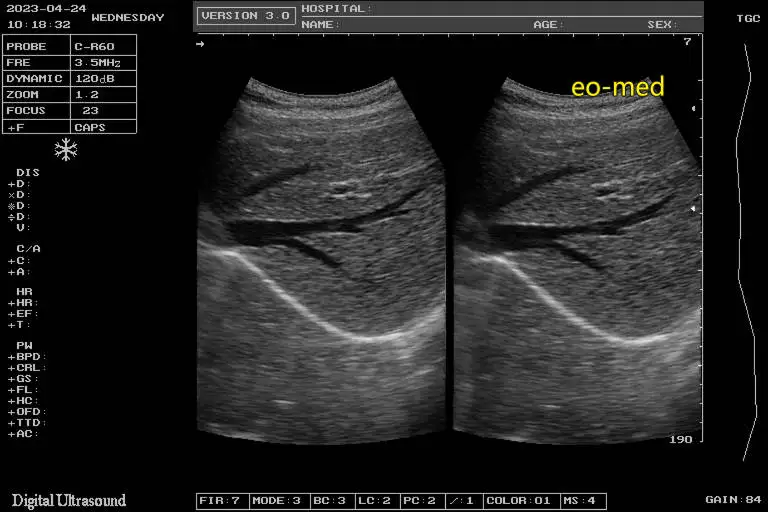
Task: Click the GAIN:84 readout
Action: click(x=733, y=500)
